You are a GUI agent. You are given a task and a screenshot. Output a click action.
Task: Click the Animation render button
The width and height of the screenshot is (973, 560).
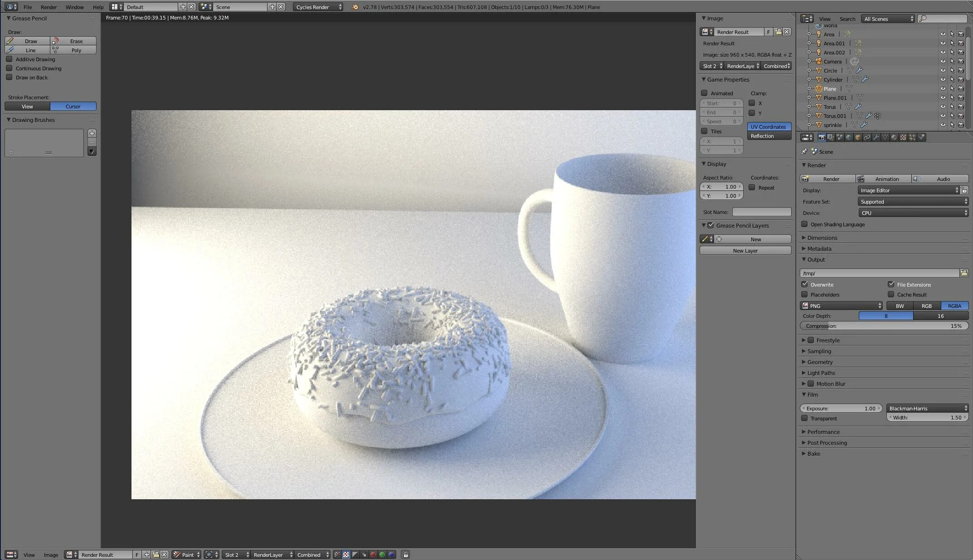click(x=883, y=179)
